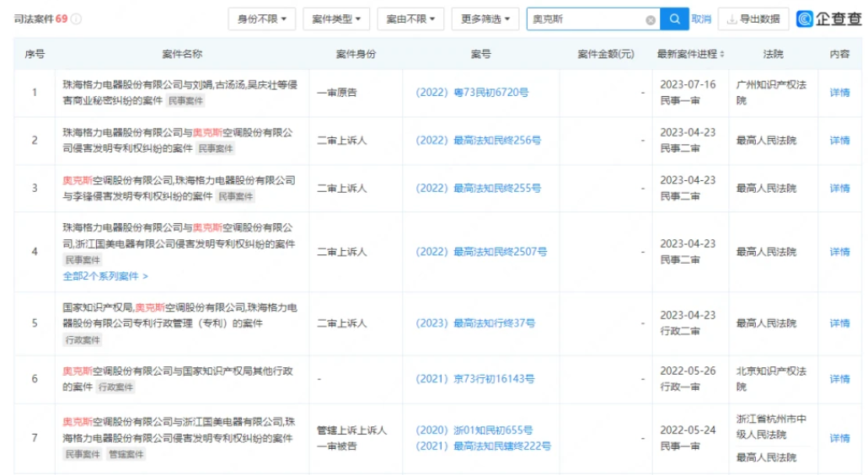Click 取消 next to the search box
868x475 pixels.
point(701,19)
